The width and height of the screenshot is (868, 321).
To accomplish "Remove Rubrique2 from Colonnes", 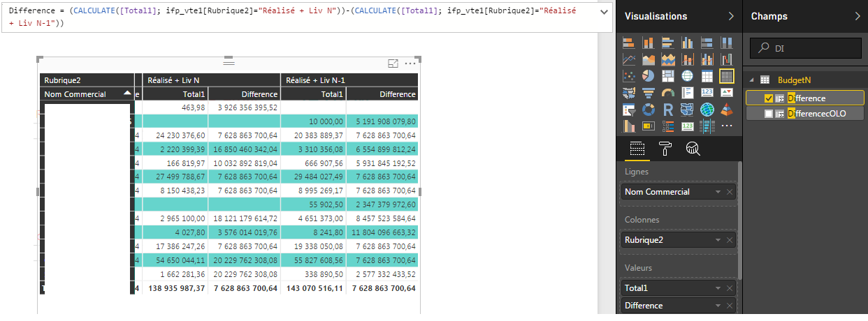I will click(x=730, y=239).
